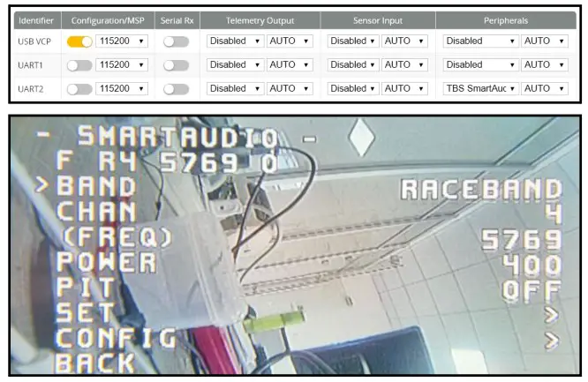
Task: Select the CONFIG item in OSD menu
Action: pos(117,338)
